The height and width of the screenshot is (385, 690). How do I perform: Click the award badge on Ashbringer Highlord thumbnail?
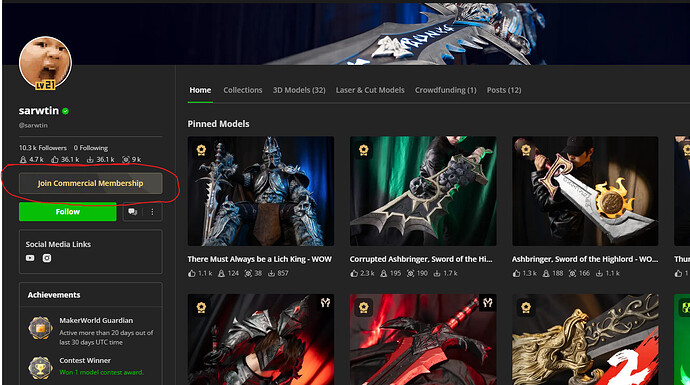526,150
